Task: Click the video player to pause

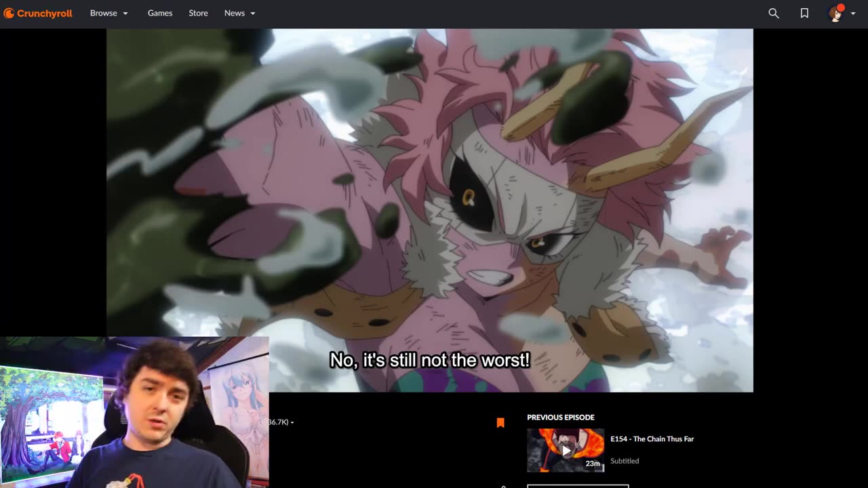Action: click(429, 210)
